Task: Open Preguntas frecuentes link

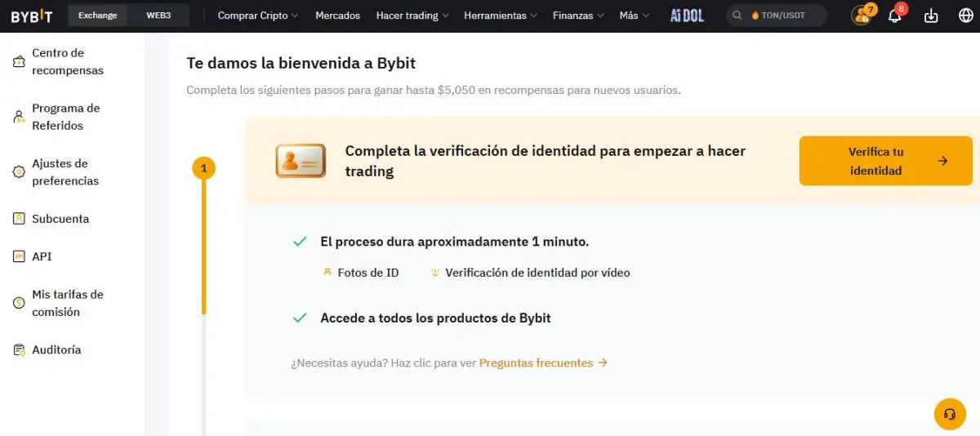Action: click(543, 363)
